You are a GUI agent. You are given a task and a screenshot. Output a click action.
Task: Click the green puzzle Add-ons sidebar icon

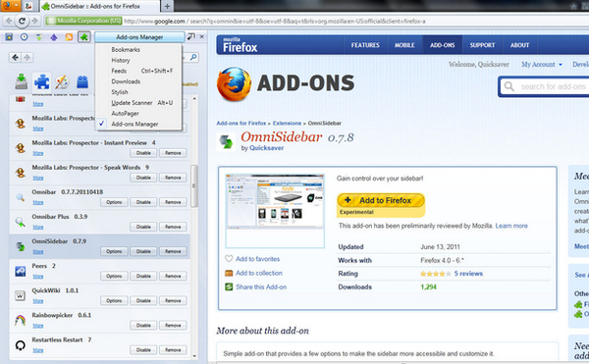84,36
